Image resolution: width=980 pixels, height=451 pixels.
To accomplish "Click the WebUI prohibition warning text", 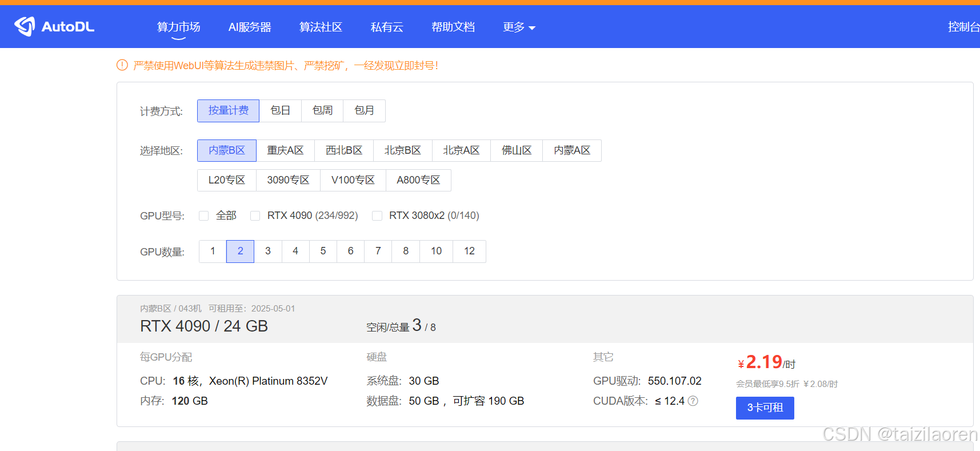I will point(286,65).
